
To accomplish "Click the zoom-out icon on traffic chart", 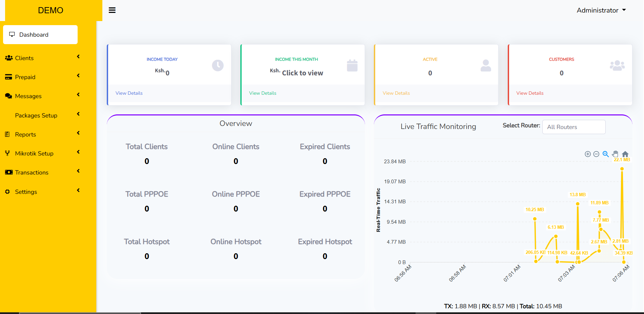I will tap(596, 154).
